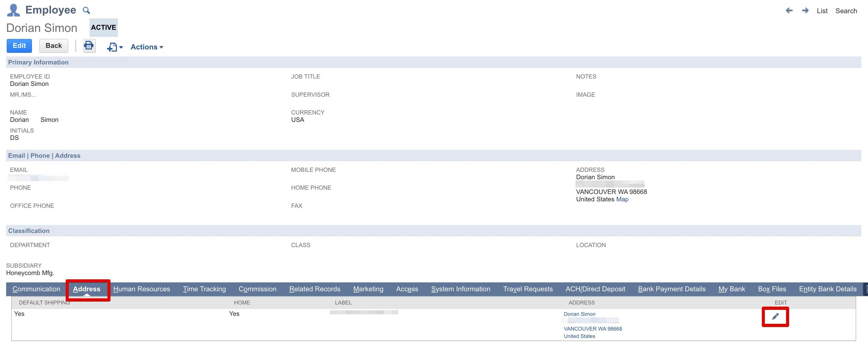Switch to the Related Records tab
This screenshot has width=868, height=345.
[315, 289]
